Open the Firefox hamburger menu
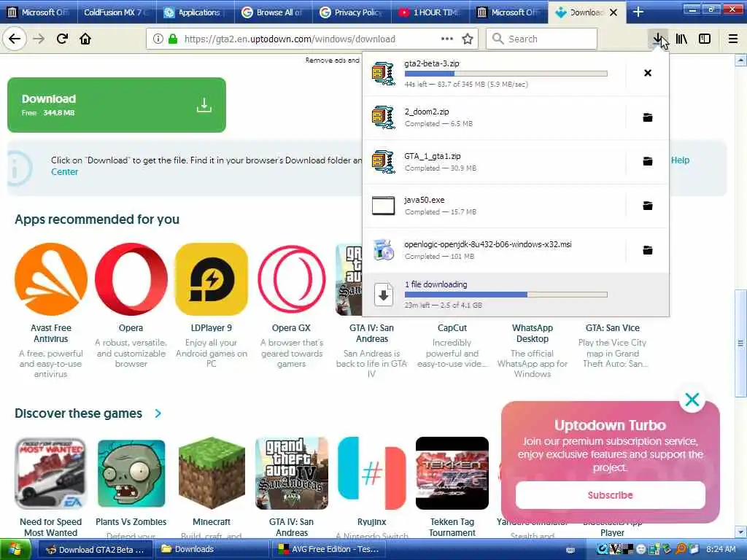Image resolution: width=747 pixels, height=560 pixels. 733,39
